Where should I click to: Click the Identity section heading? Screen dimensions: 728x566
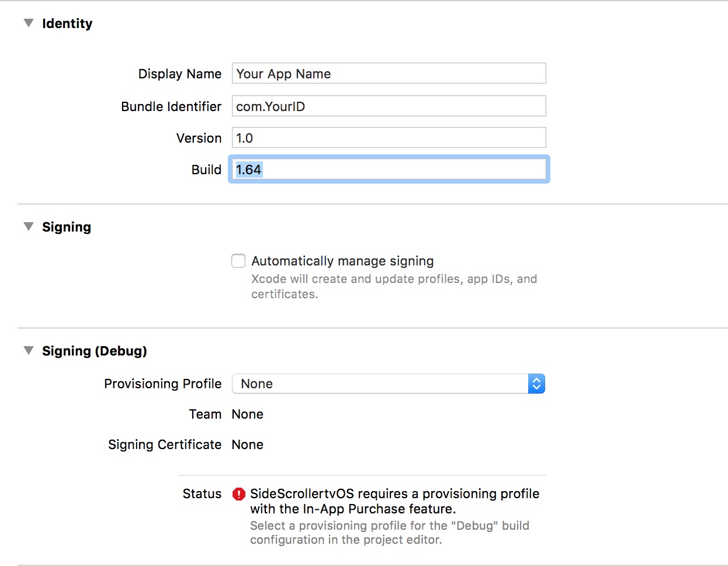tap(67, 23)
